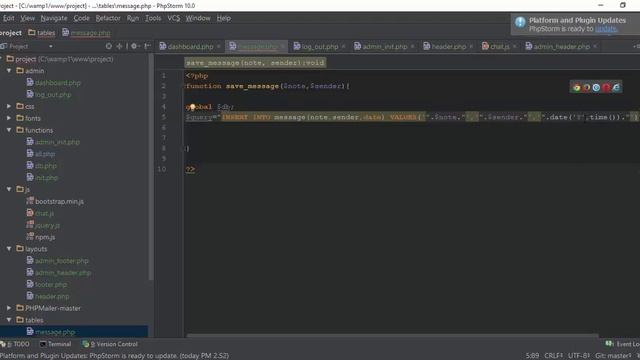Open the Window menu
This screenshot has width=640, height=360.
[198, 18]
